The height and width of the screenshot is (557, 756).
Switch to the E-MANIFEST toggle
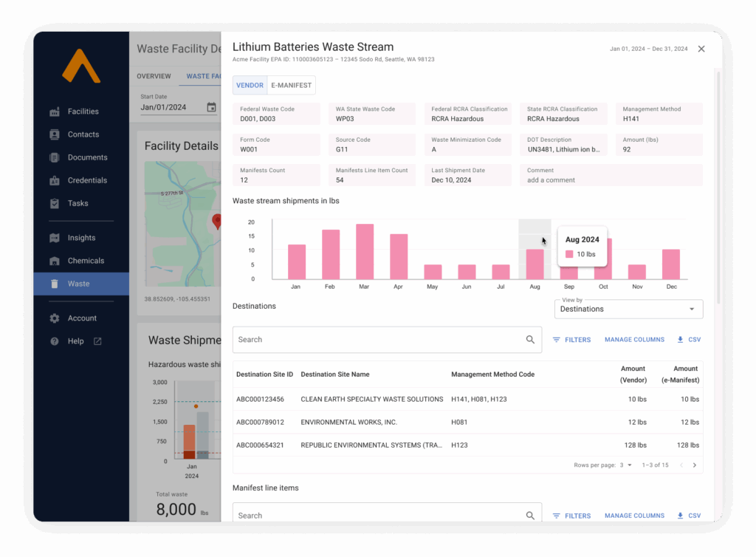[291, 86]
